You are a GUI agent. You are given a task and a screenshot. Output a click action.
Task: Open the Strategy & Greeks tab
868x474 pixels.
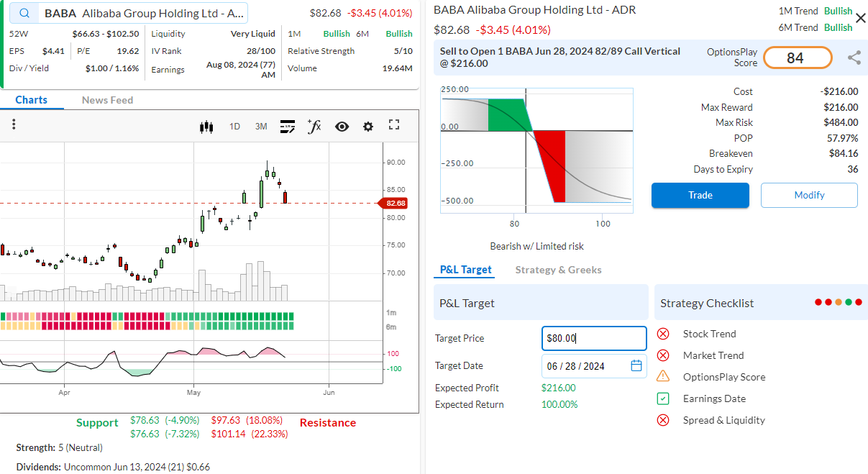point(558,270)
